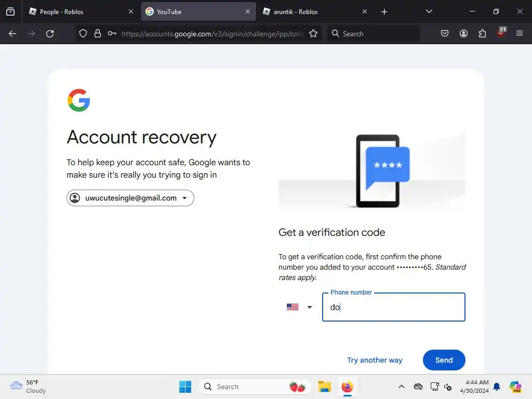
Task: Open the weather widget showing 56°F
Action: (28, 387)
